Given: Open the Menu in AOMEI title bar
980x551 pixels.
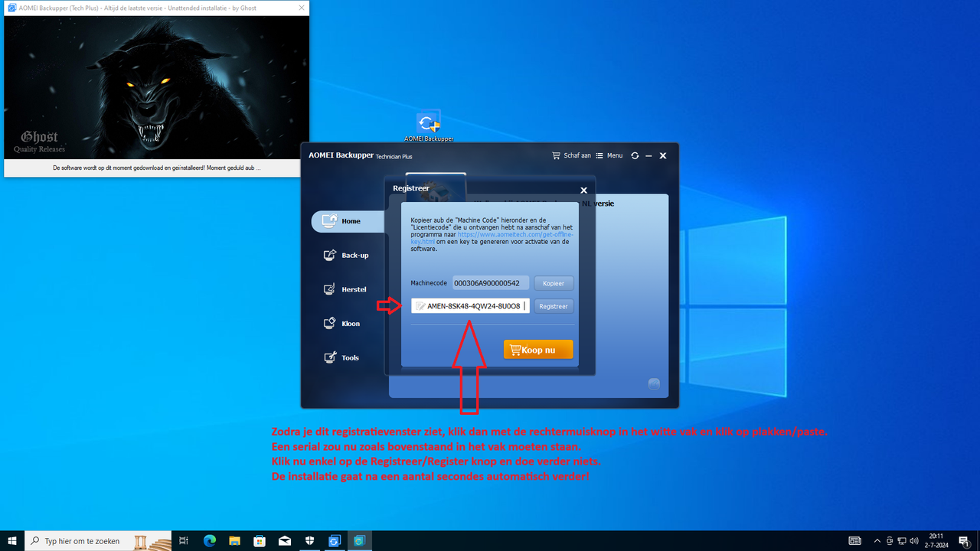Looking at the screenshot, I should (x=609, y=155).
